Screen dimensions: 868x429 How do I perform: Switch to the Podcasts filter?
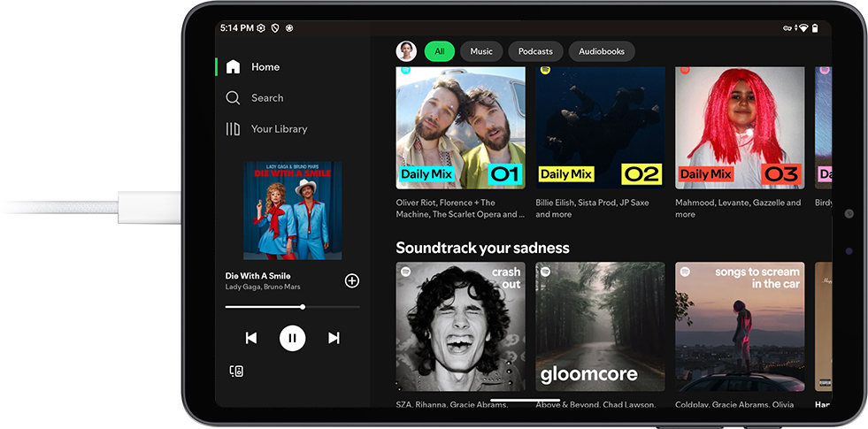[x=535, y=51]
